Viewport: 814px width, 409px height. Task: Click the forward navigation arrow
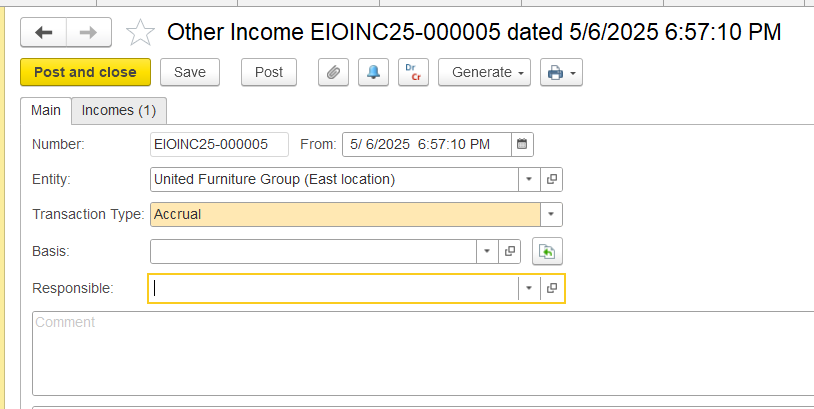pyautogui.click(x=89, y=33)
